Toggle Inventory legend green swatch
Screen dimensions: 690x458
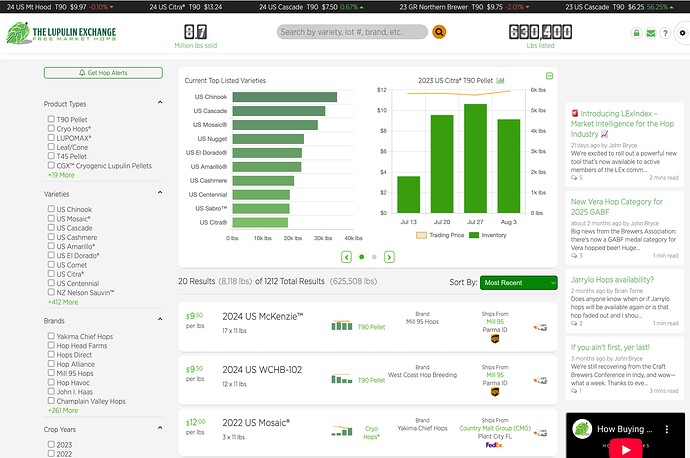[473, 235]
